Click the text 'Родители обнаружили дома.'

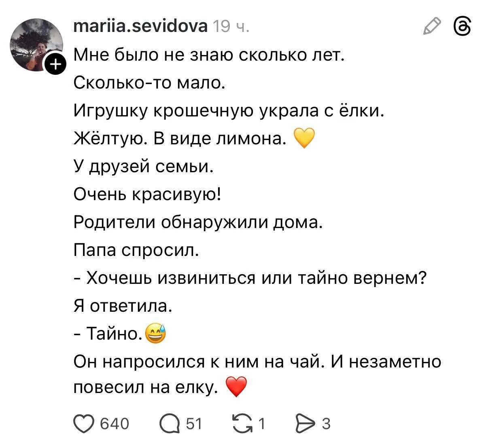click(198, 222)
